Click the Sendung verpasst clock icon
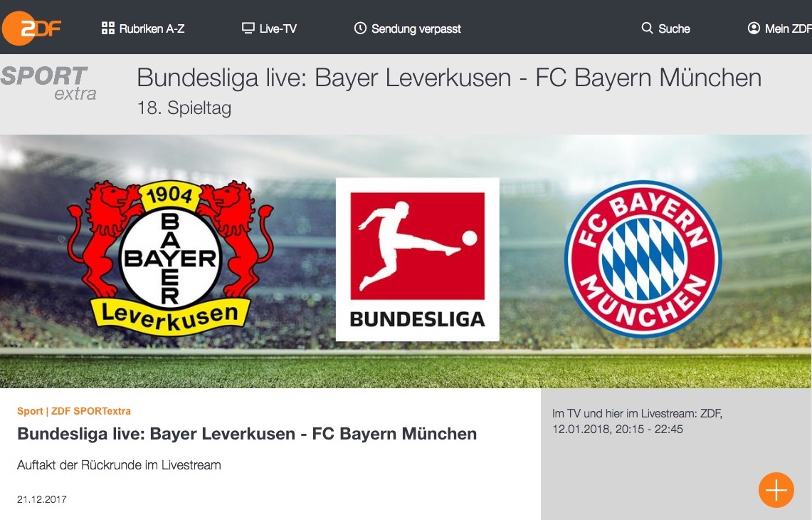 pos(360,28)
